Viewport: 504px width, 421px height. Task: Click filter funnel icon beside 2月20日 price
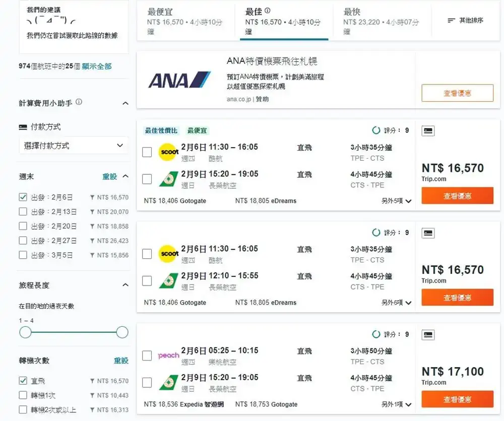click(x=92, y=227)
